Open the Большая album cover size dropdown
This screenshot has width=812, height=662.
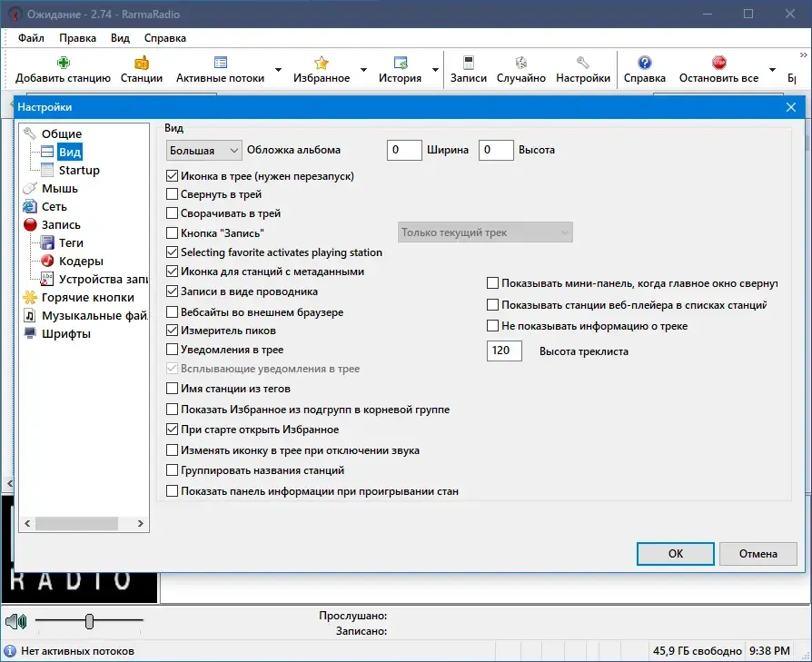pyautogui.click(x=204, y=151)
